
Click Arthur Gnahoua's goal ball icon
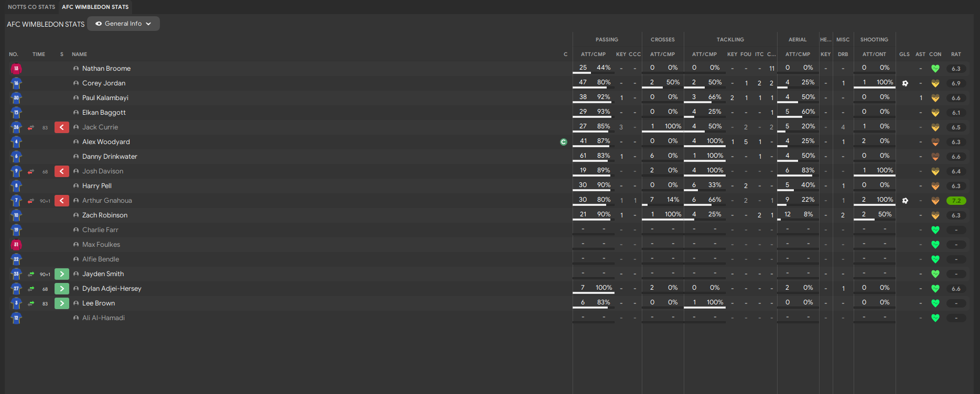click(x=905, y=201)
